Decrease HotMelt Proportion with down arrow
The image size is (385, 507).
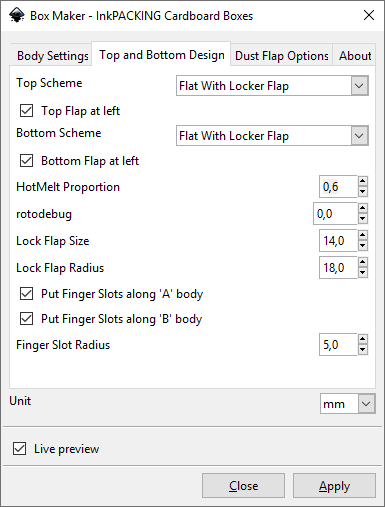tap(363, 192)
